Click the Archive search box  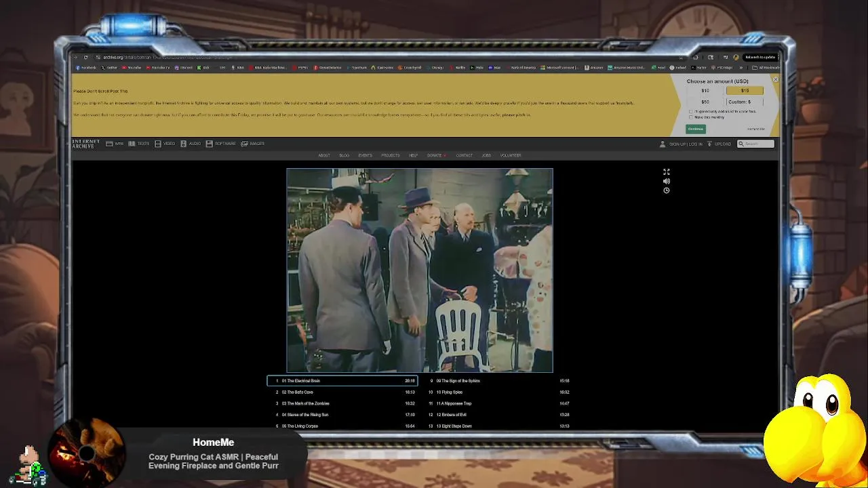click(756, 144)
